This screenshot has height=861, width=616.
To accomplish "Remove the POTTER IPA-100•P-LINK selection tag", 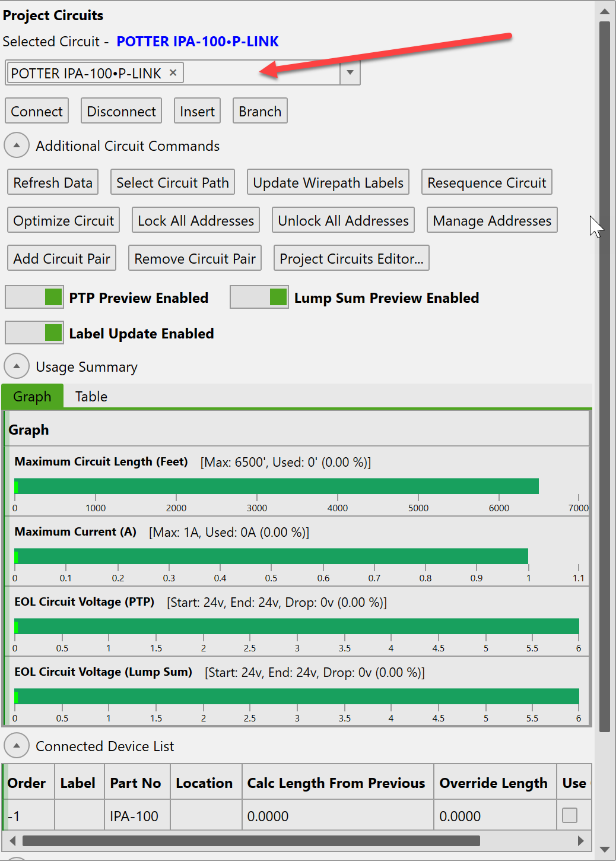I will [173, 72].
